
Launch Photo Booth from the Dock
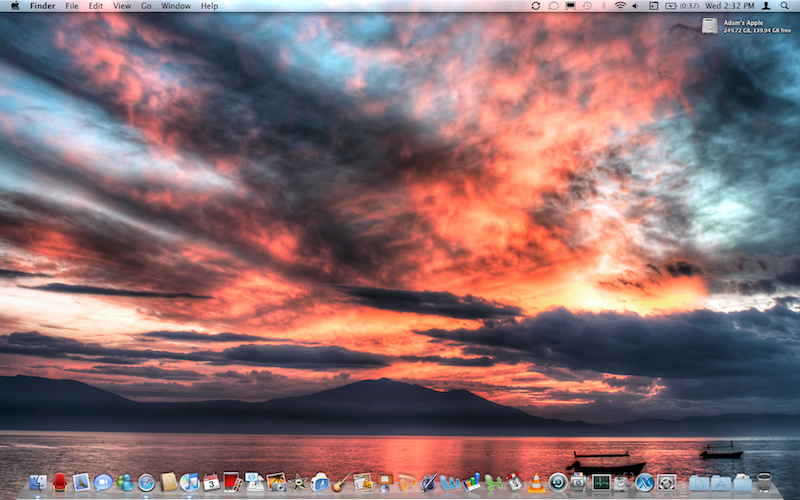tap(232, 482)
